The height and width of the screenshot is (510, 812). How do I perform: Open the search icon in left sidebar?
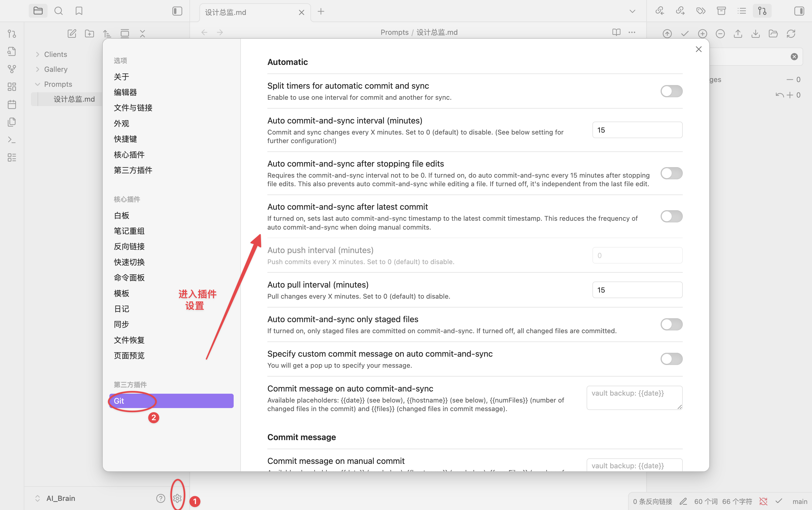[x=58, y=11]
